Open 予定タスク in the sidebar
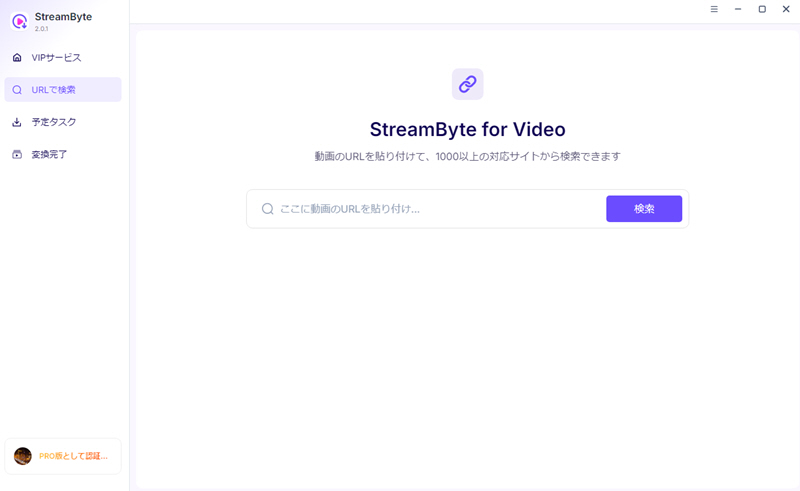Image resolution: width=800 pixels, height=491 pixels. (x=63, y=122)
